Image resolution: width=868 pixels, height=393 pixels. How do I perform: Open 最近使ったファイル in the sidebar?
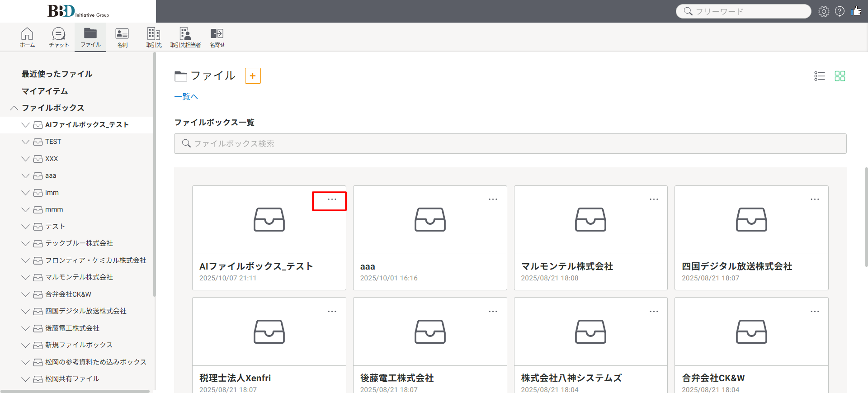57,74
